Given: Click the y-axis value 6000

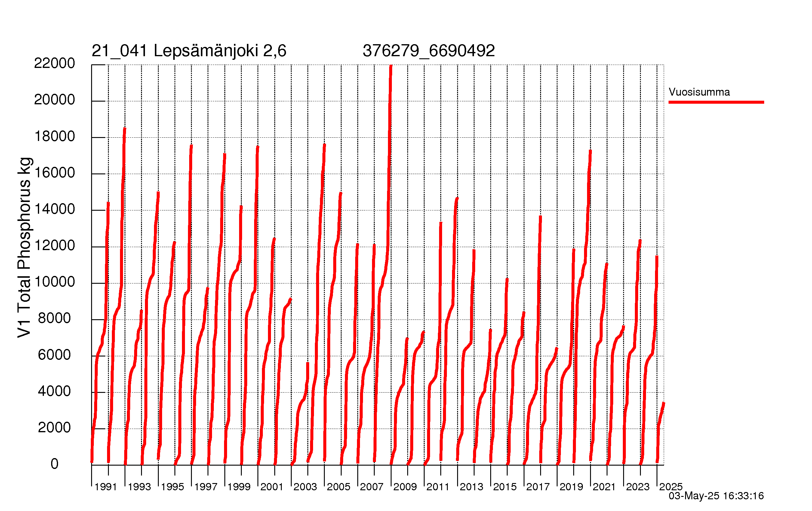Looking at the screenshot, I should click(x=54, y=355).
